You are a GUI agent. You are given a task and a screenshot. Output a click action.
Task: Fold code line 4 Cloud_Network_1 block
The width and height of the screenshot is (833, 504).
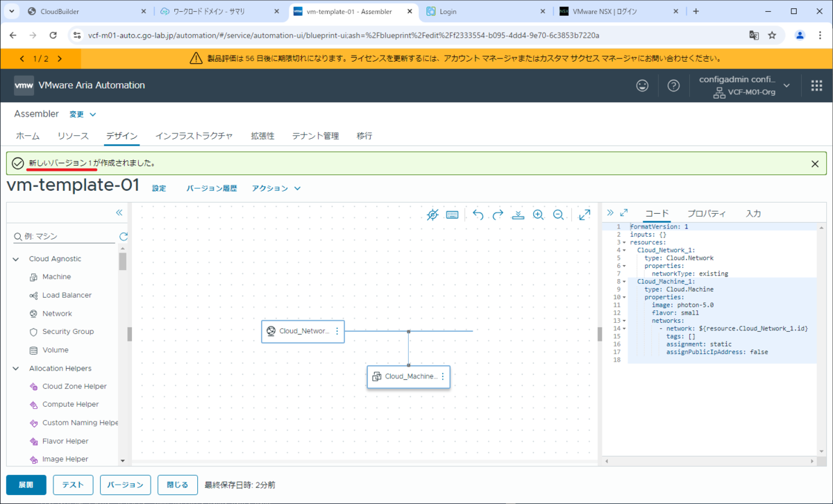(x=624, y=251)
